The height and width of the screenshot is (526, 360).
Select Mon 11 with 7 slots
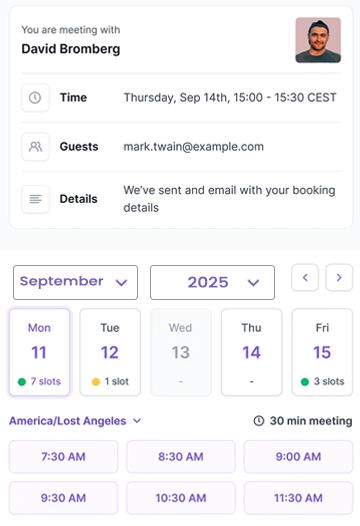pos(40,352)
